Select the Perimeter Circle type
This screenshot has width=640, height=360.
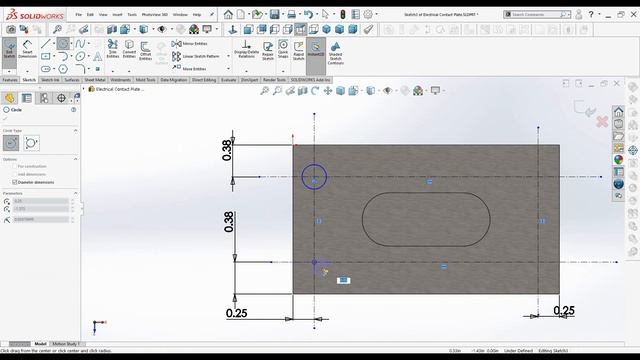click(31, 143)
